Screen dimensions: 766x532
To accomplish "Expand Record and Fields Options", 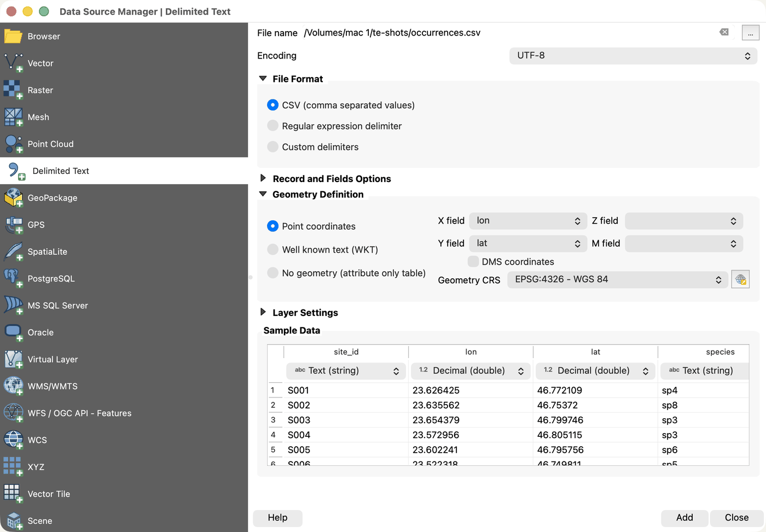I will point(263,178).
